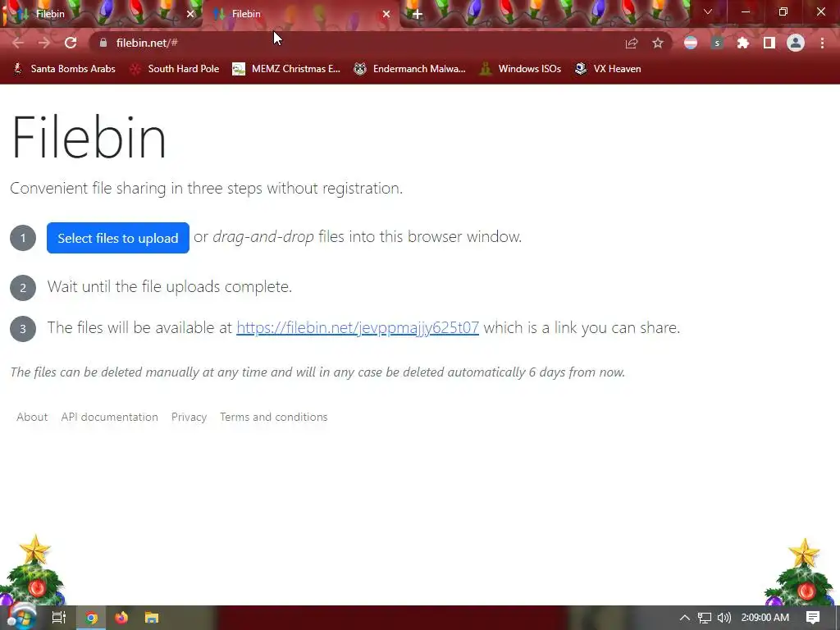Expand the tab search chevron

pyautogui.click(x=708, y=11)
